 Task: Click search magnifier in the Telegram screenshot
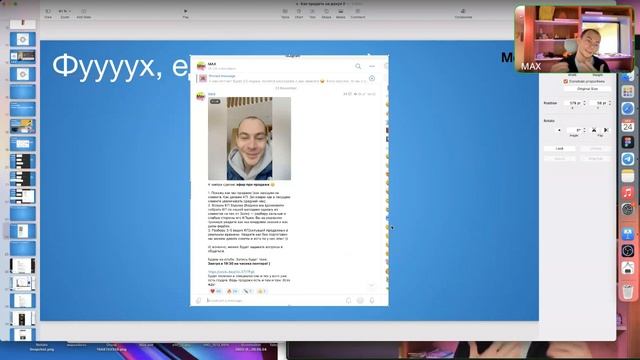pos(358,66)
